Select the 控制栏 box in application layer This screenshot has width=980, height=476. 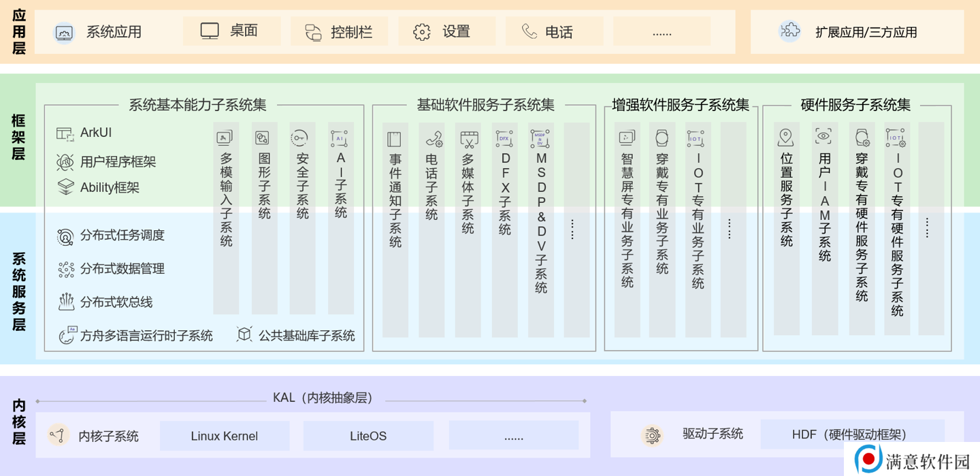(x=339, y=31)
